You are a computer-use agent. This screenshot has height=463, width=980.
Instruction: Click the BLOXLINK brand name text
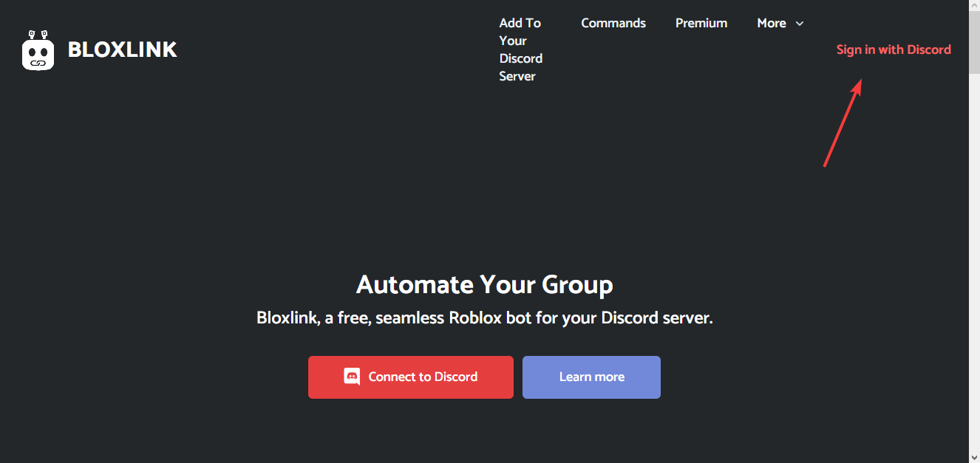click(123, 49)
